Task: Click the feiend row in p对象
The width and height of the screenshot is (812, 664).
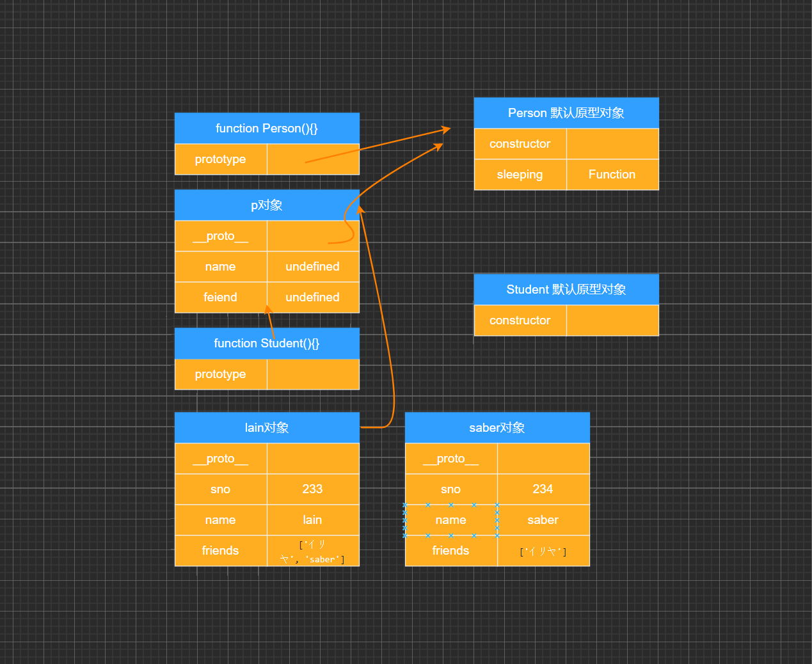Action: click(x=221, y=297)
